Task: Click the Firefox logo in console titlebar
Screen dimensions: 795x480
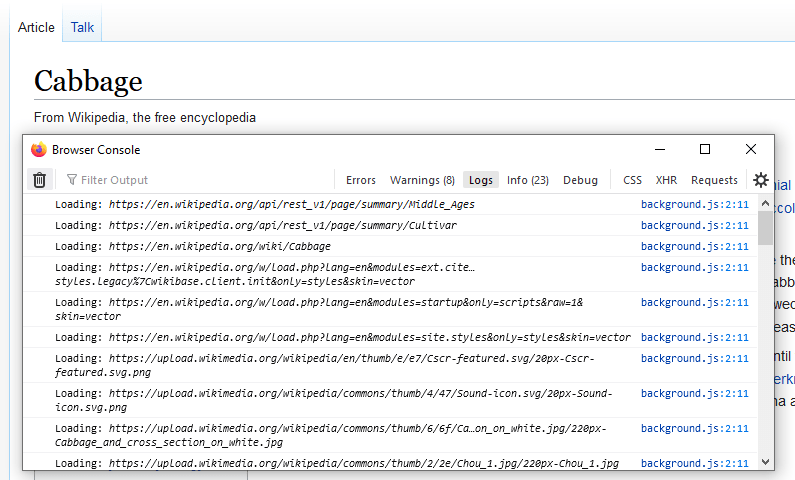Action: [39, 150]
